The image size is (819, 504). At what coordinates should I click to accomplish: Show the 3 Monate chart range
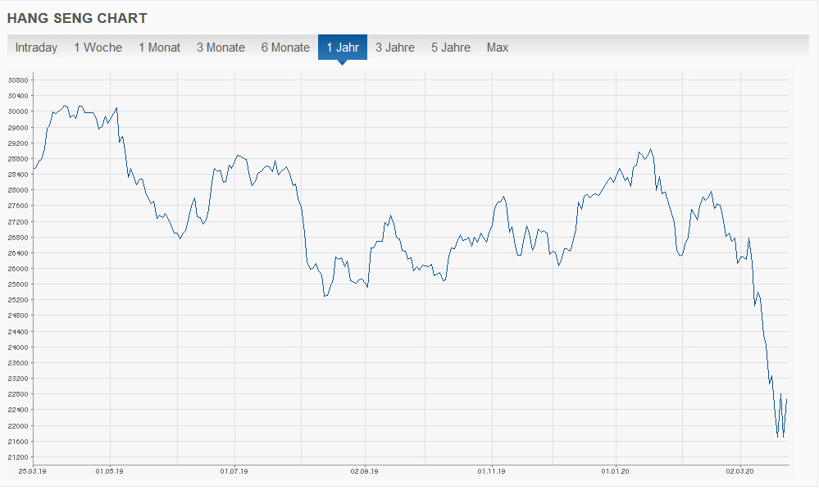221,48
